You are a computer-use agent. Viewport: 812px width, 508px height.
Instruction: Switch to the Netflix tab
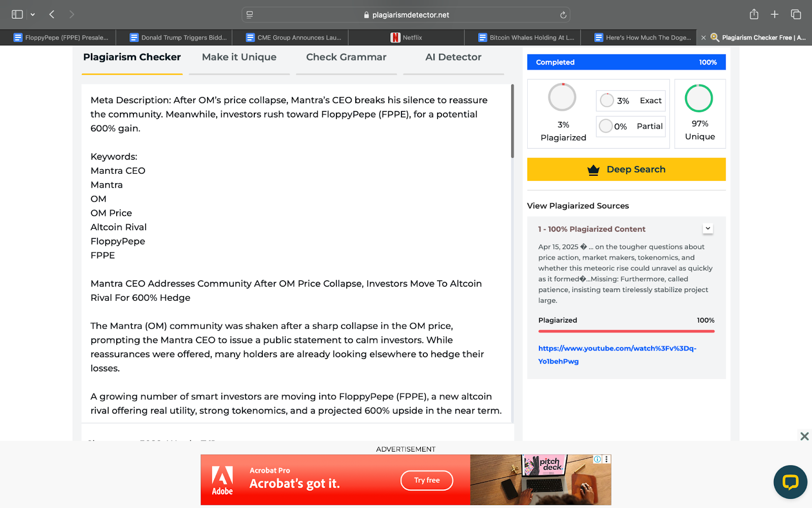click(406, 38)
